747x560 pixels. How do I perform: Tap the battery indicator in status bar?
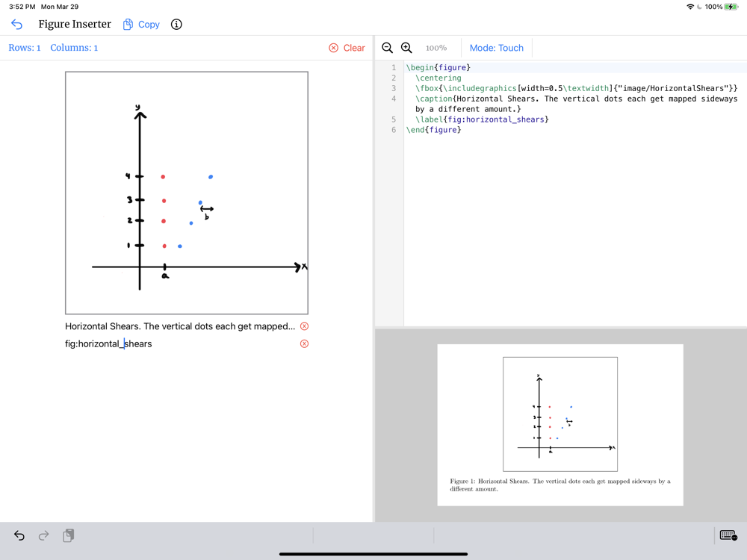pyautogui.click(x=731, y=7)
